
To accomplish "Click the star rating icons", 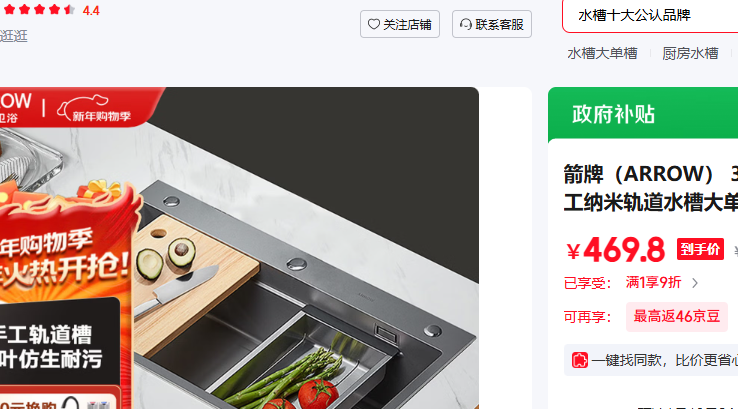I will 40,9.
